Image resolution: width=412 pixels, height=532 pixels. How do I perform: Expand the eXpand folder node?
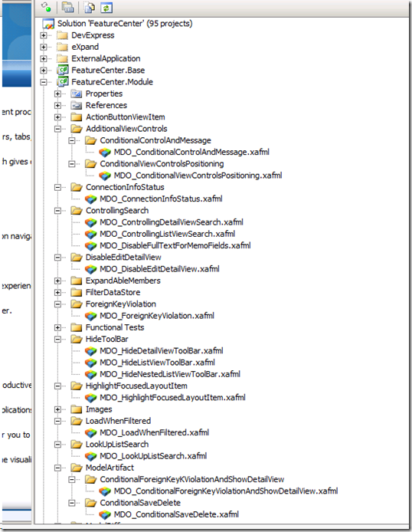click(44, 47)
